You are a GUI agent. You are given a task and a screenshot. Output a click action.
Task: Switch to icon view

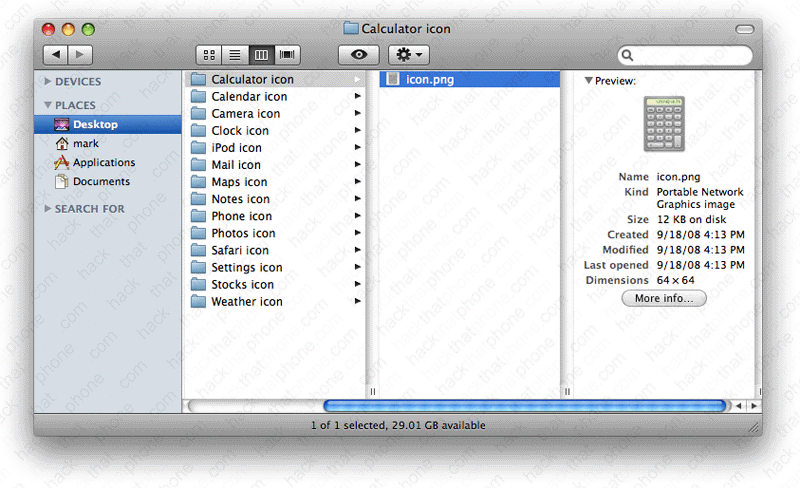(210, 55)
